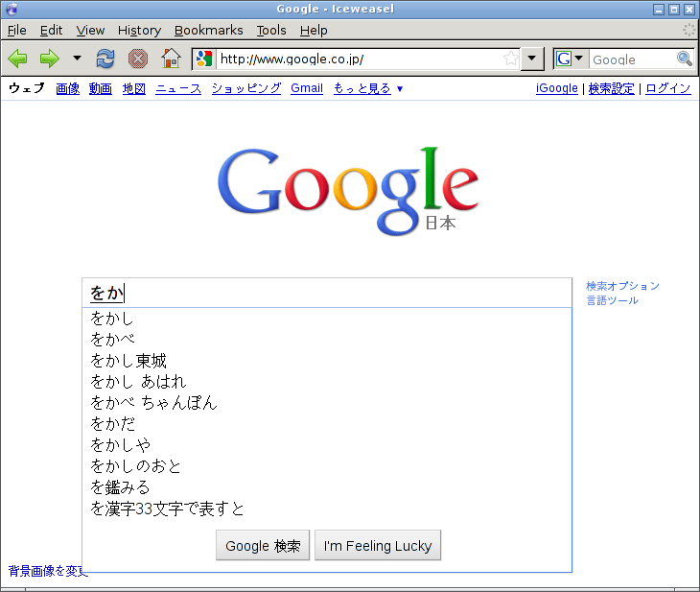Click the I'm Feeling Lucky button

tap(378, 545)
